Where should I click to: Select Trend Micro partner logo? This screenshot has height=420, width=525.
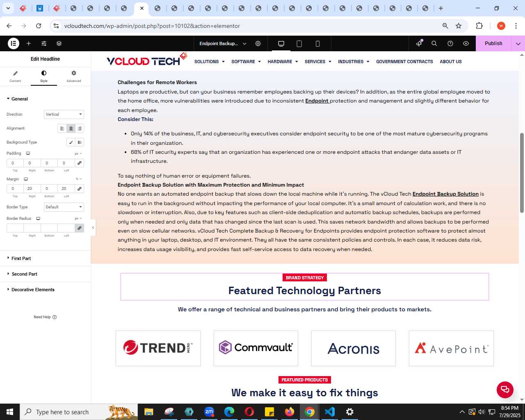point(158,348)
